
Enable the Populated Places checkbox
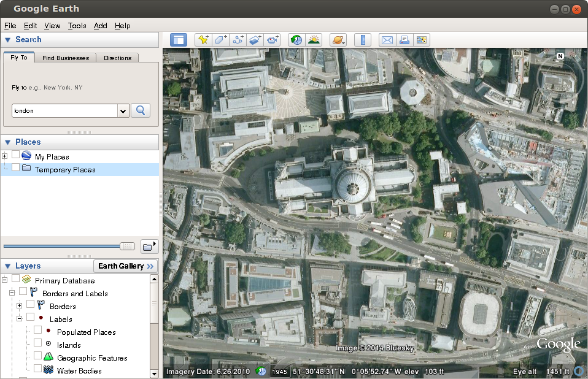coord(37,330)
